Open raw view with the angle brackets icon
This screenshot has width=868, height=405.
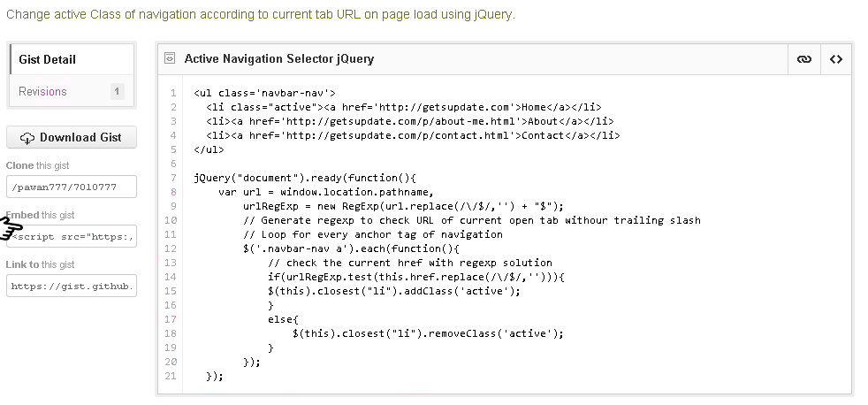[x=836, y=59]
